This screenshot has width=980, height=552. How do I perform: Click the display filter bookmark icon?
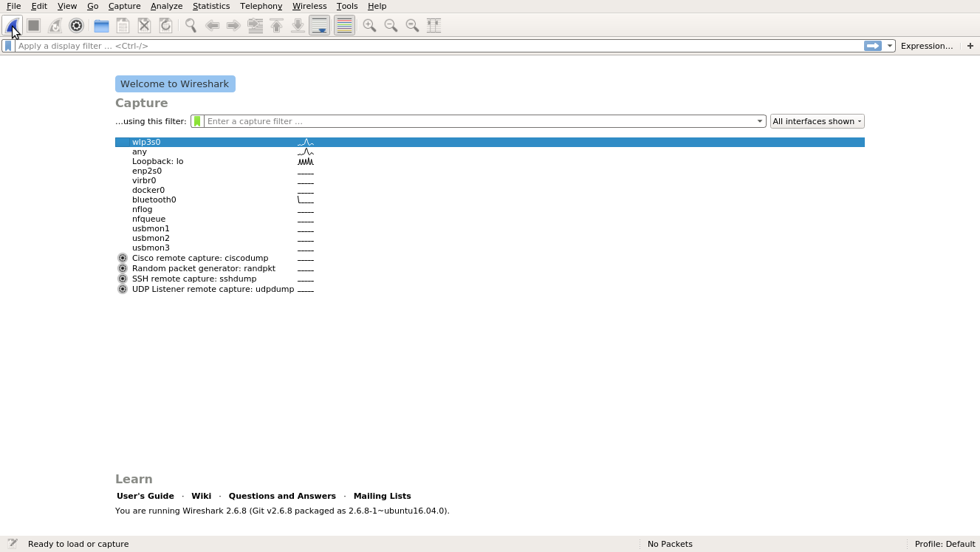point(8,46)
